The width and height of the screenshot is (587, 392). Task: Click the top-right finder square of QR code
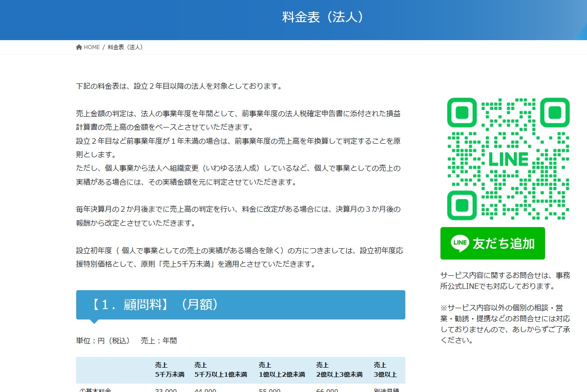555,113
